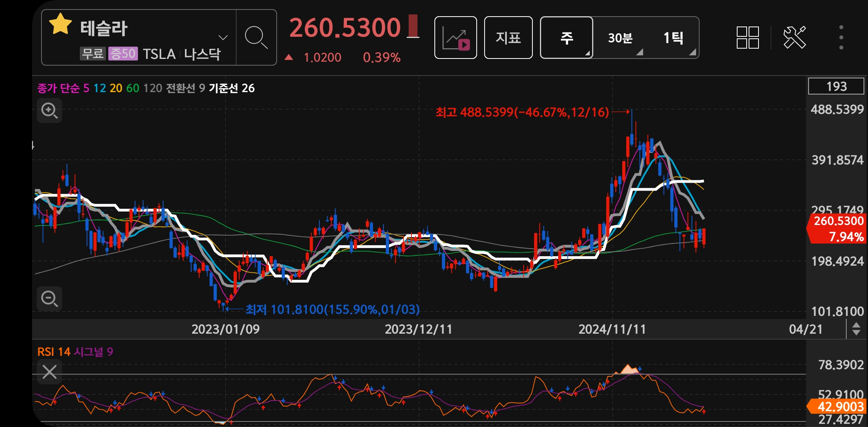This screenshot has width=868, height=427.
Task: Select the chart style icon
Action: (x=455, y=37)
